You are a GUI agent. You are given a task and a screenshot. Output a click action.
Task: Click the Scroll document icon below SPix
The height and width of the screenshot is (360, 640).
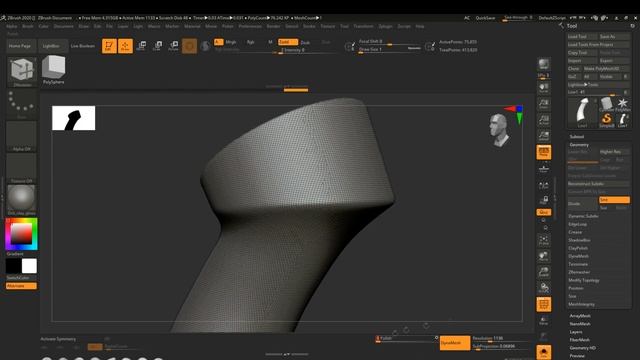(544, 88)
